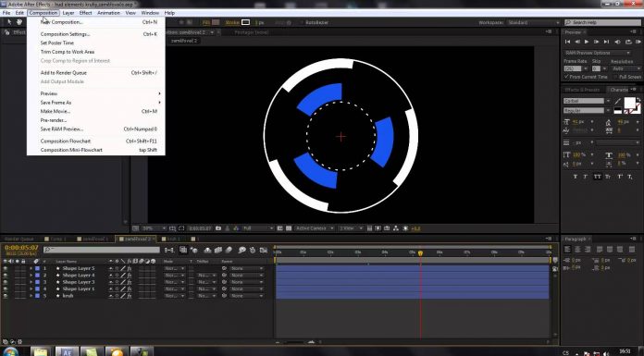This screenshot has height=356, width=644.
Task: Toggle Faux Italic text style
Action: 586,177
